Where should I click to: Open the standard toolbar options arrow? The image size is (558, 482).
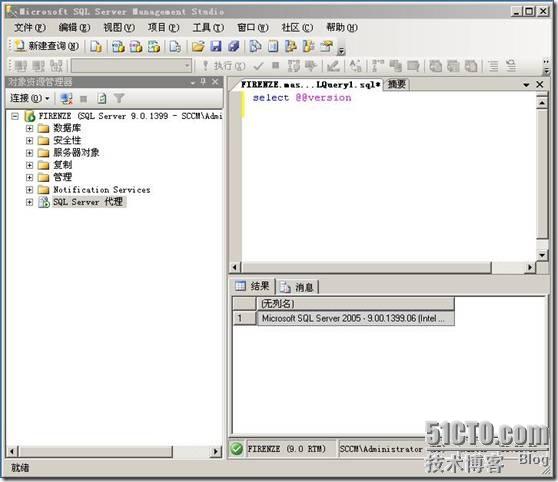[341, 51]
